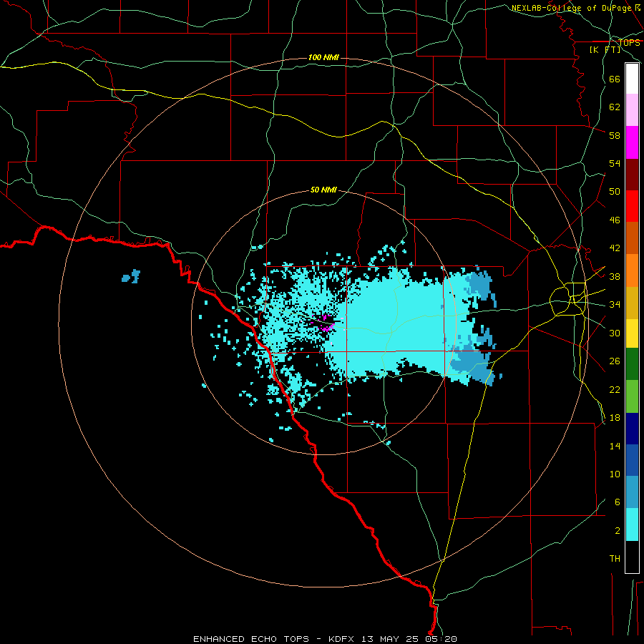This screenshot has width=644, height=644.
Task: Click the TOPS legend title
Action: click(x=629, y=42)
